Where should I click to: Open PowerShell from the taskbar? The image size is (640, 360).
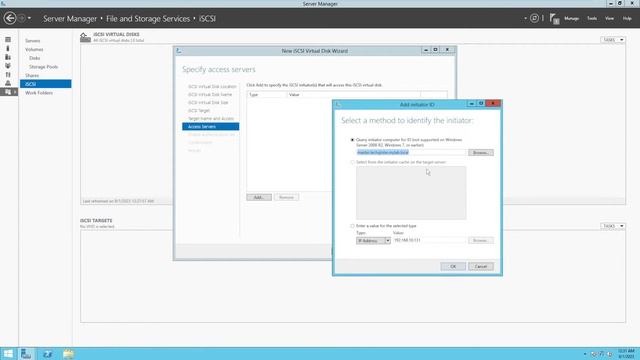pos(48,353)
